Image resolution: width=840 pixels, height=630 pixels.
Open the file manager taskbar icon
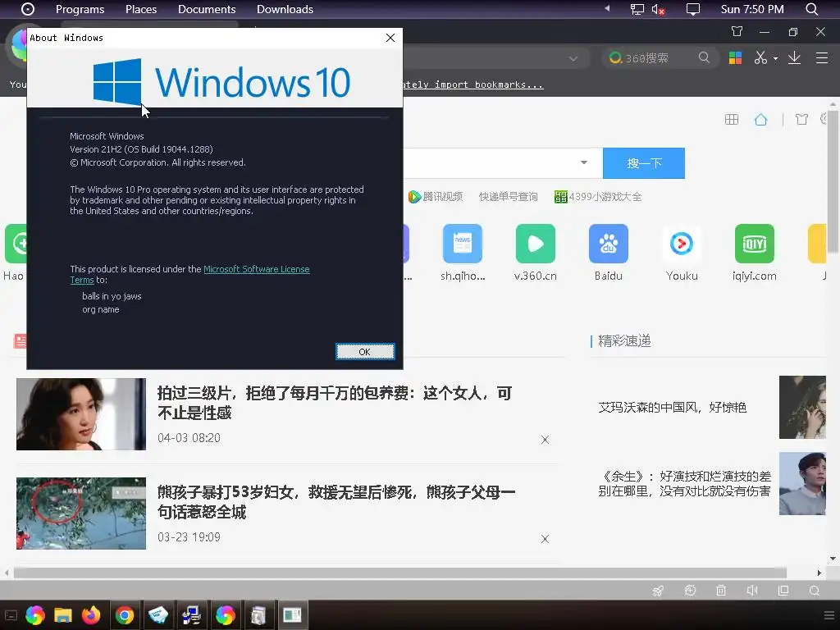click(x=62, y=615)
